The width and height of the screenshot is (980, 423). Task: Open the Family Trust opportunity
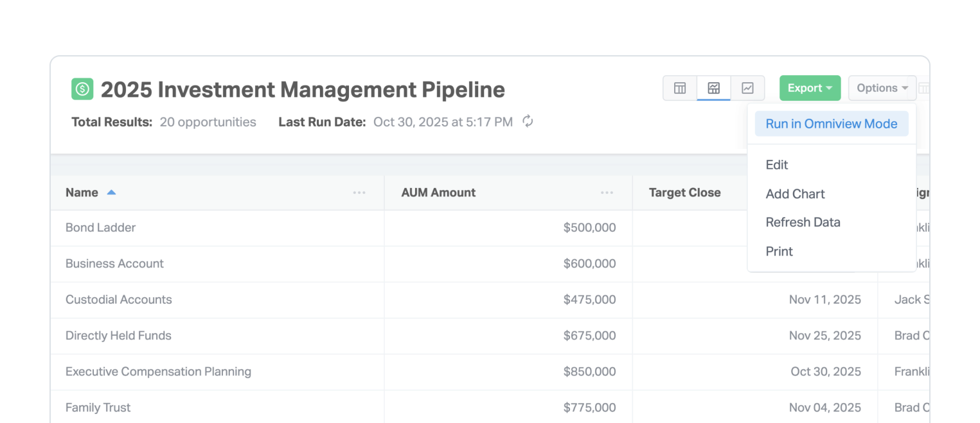pyautogui.click(x=98, y=408)
